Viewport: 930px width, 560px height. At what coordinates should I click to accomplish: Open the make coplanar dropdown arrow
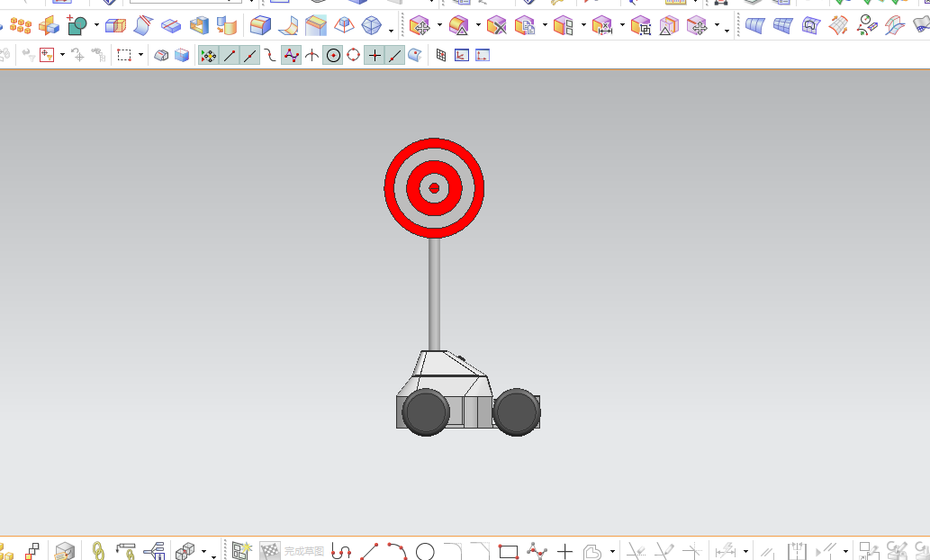583,25
